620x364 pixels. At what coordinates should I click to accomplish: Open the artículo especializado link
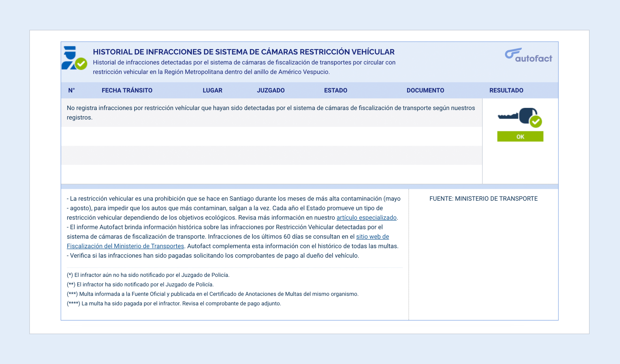(x=367, y=217)
